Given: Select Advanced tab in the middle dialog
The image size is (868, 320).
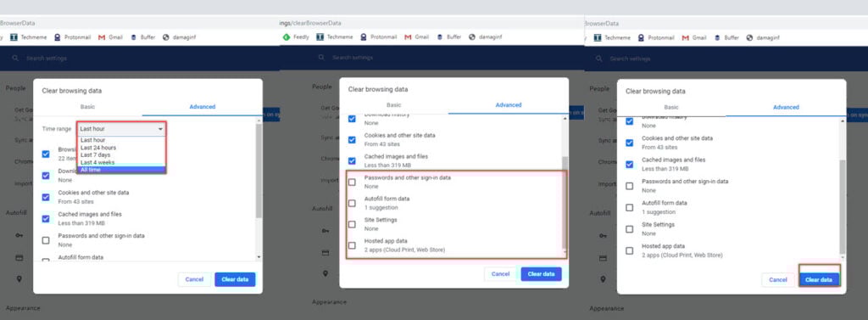Looking at the screenshot, I should click(x=509, y=104).
